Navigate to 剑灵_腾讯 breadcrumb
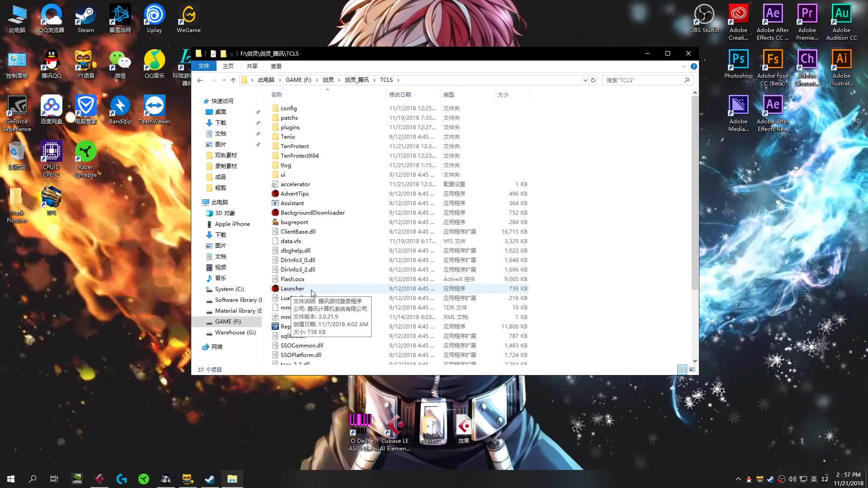Image resolution: width=868 pixels, height=488 pixels. point(357,80)
